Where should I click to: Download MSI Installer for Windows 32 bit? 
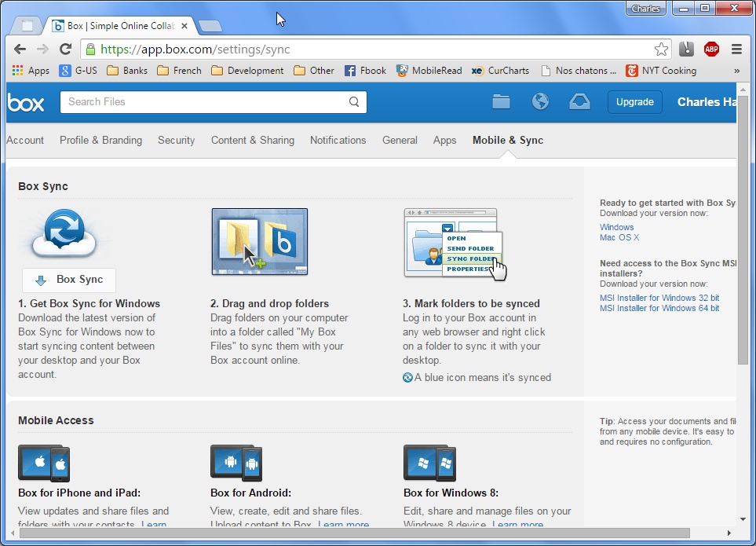point(659,298)
